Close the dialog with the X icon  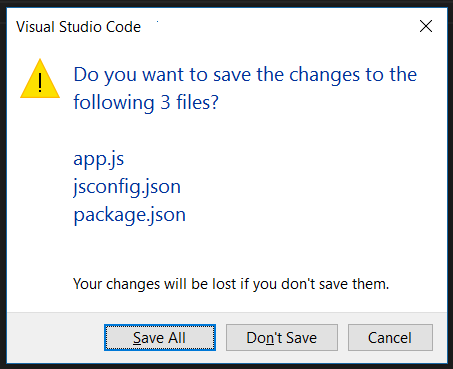click(426, 26)
